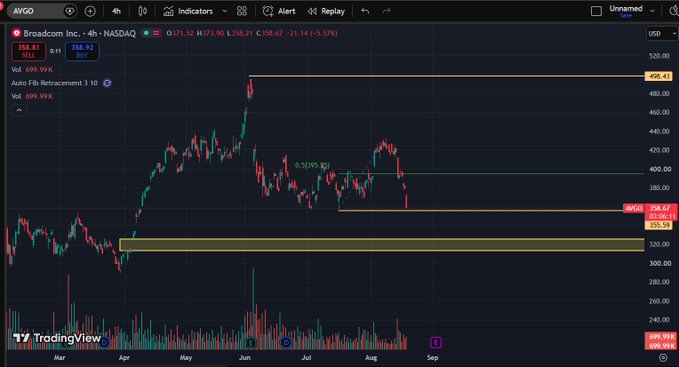The height and width of the screenshot is (367, 679).
Task: Select the horizontal line at 498.43
Action: click(x=446, y=76)
